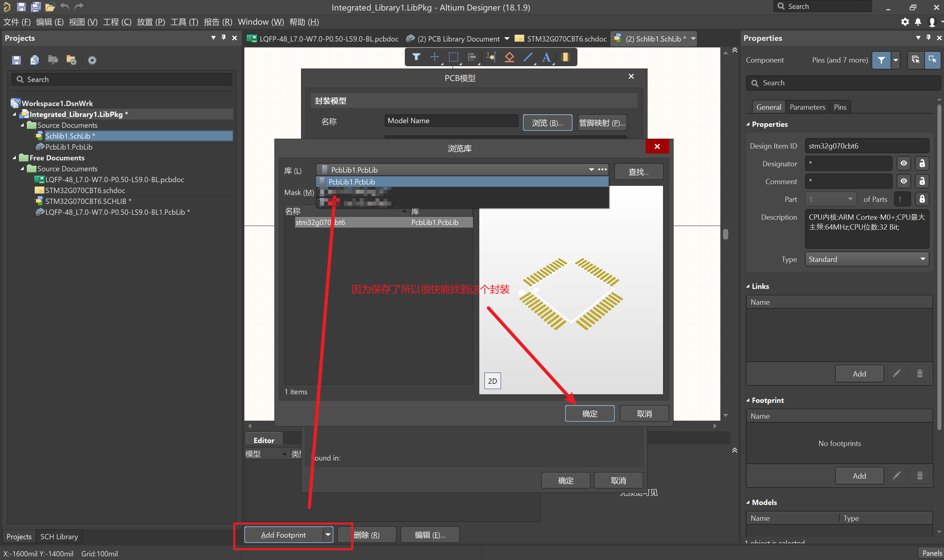Select the Move objects cross tool
This screenshot has height=560, width=944.
click(435, 57)
